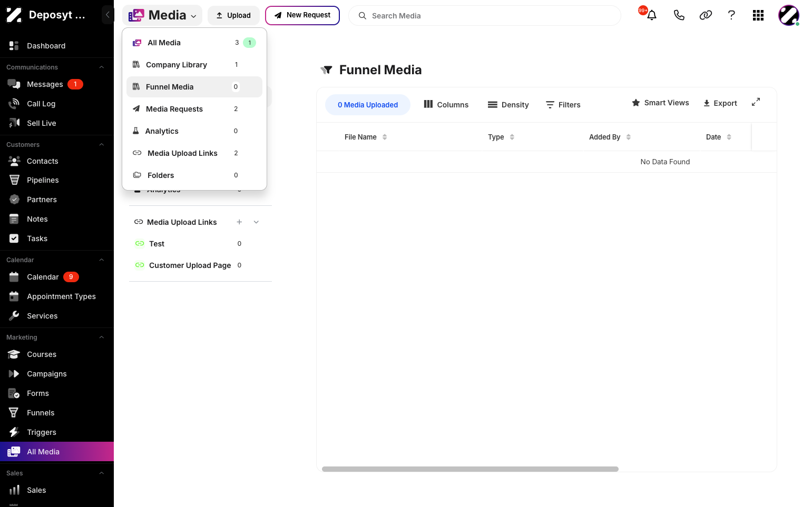The image size is (812, 507).
Task: Collapse the Calendar sidebar section
Action: pyautogui.click(x=102, y=260)
